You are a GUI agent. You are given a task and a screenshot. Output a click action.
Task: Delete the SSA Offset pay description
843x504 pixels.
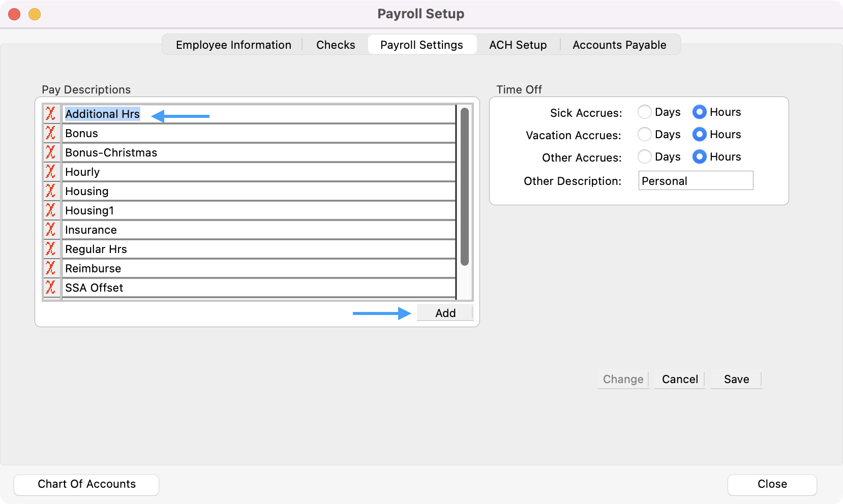click(x=50, y=288)
